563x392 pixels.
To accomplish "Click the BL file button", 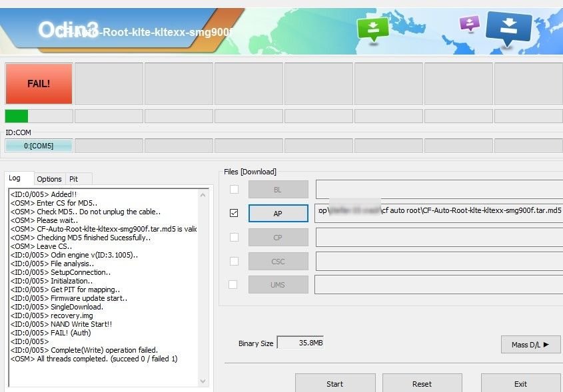I will (x=279, y=190).
